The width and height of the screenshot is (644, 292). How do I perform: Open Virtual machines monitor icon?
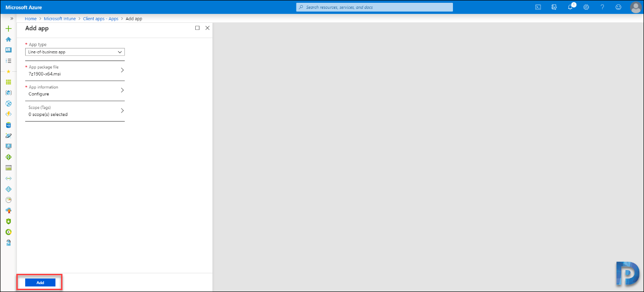(x=8, y=146)
